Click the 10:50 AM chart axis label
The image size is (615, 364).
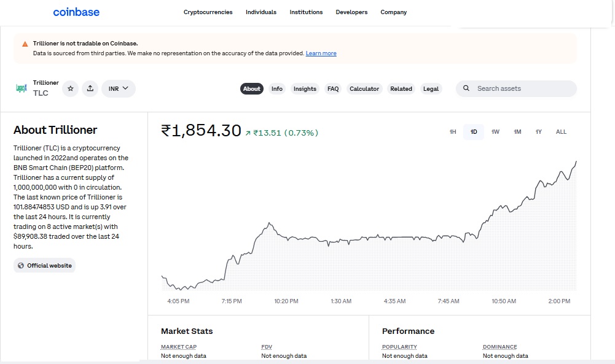(504, 301)
